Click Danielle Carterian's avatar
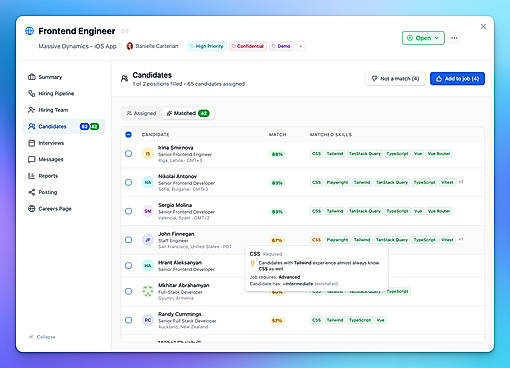 (130, 46)
